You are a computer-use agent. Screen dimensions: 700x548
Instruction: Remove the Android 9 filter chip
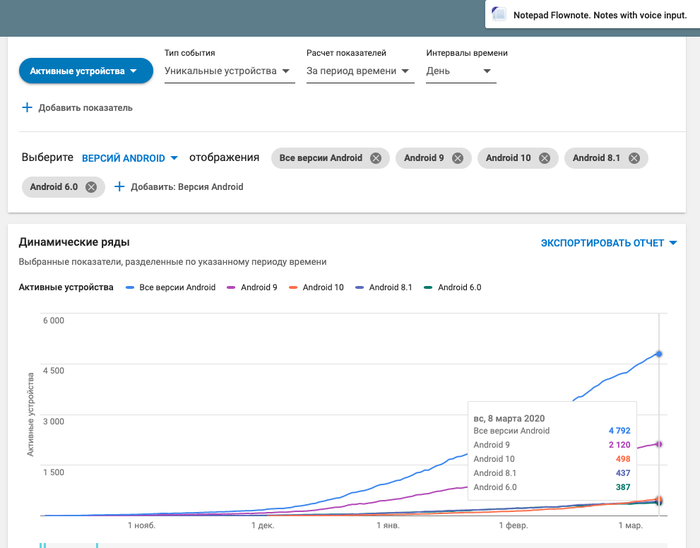point(457,158)
